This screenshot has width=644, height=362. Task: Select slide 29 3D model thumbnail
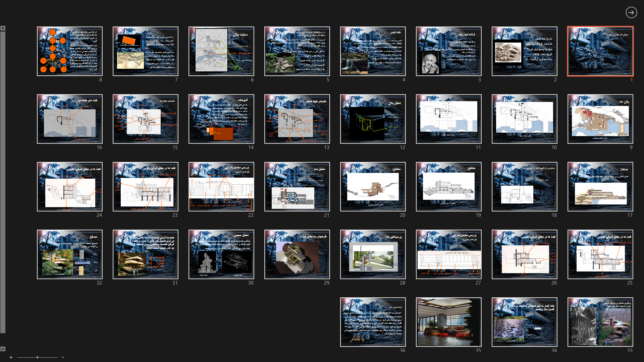tap(297, 254)
